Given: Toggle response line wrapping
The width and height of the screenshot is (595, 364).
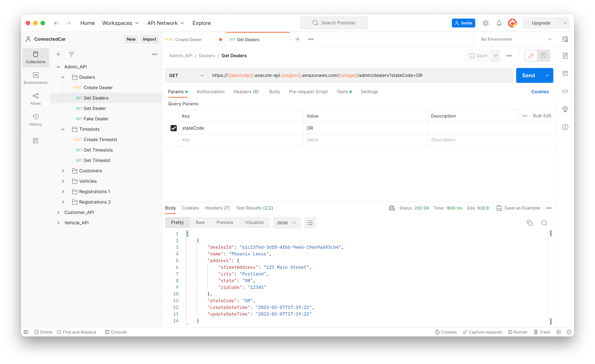Looking at the screenshot, I should click(x=310, y=223).
